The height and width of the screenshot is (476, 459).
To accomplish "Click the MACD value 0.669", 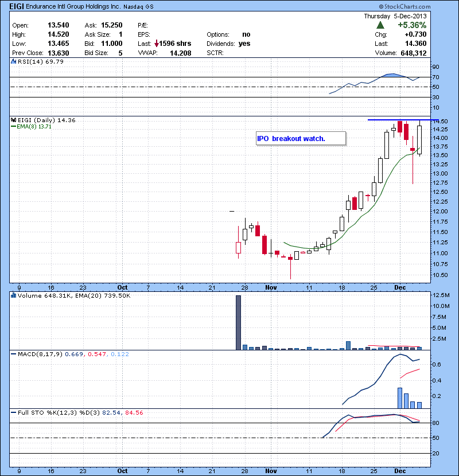I will click(74, 354).
